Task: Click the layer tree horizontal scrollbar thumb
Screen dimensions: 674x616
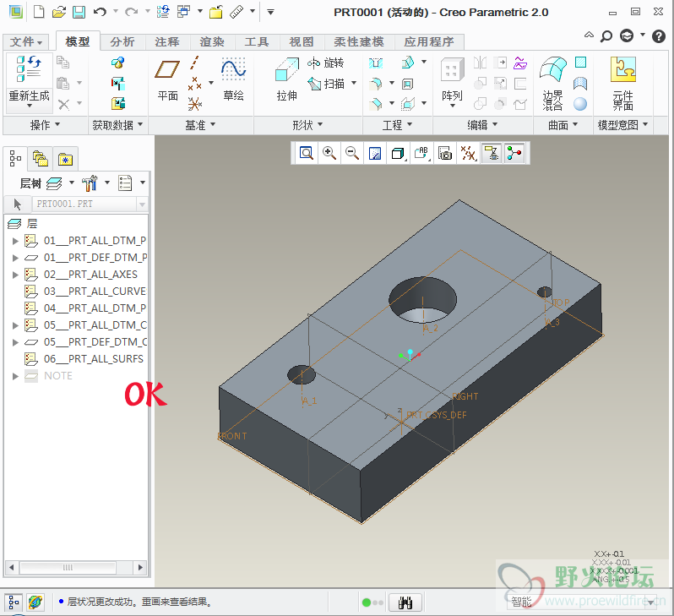Action: [x=68, y=567]
